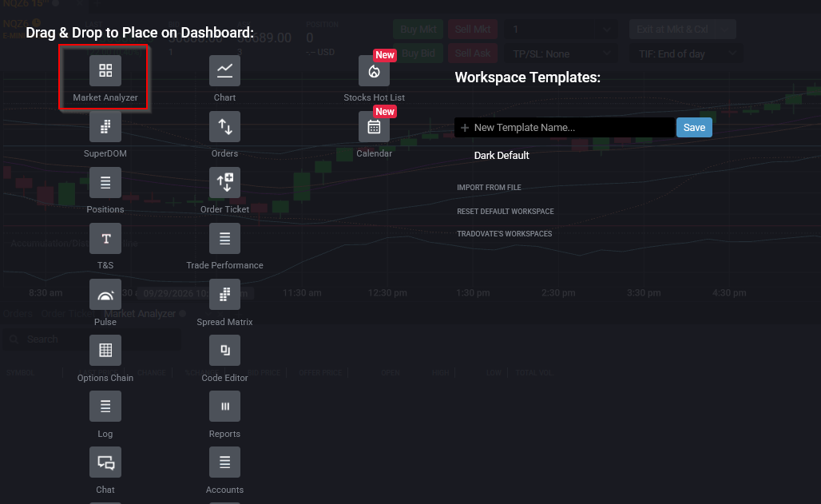Pick the SuperDOM module icon
The width and height of the screenshot is (821, 504).
[105, 126]
